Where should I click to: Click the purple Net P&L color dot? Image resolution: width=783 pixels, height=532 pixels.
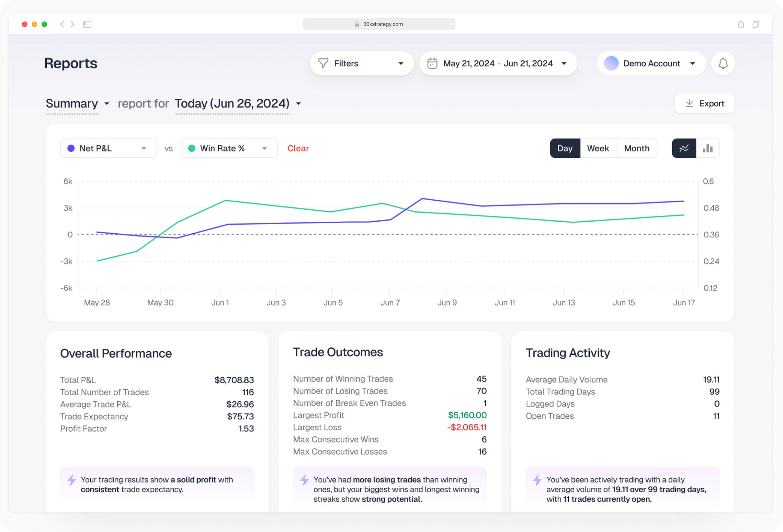pos(71,148)
